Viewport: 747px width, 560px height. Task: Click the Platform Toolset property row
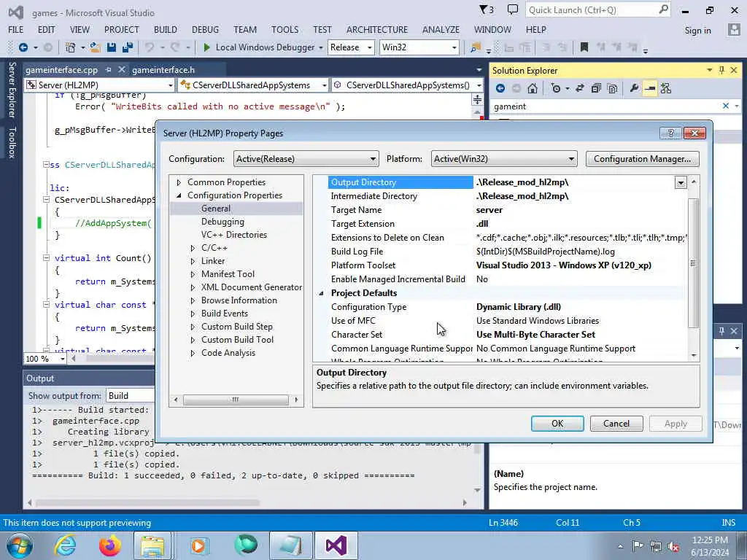[x=508, y=265]
